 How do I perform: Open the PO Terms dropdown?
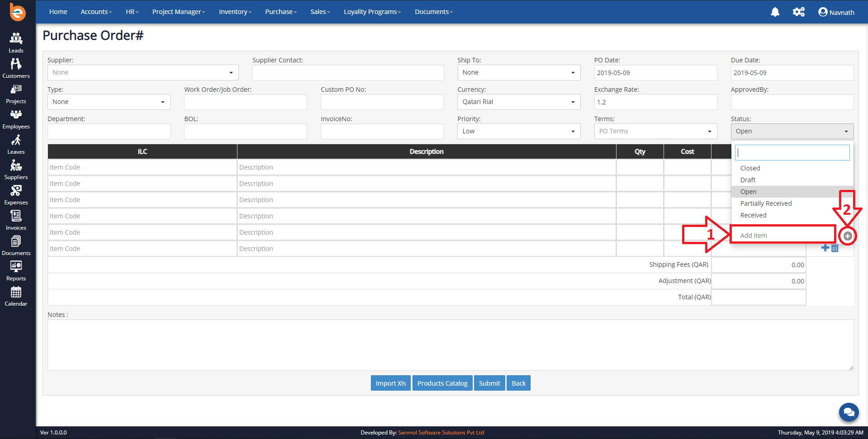point(655,131)
